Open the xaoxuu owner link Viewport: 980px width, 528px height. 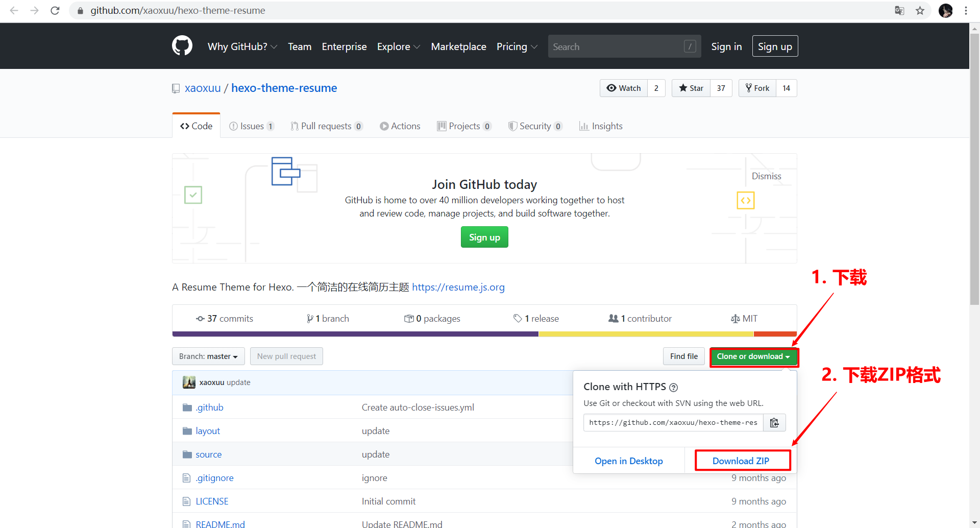(x=203, y=88)
